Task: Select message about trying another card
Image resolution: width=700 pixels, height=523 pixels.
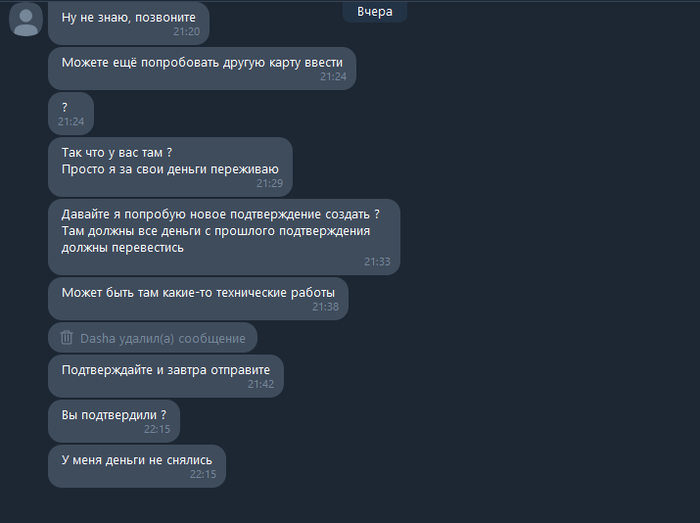Action: 202,68
